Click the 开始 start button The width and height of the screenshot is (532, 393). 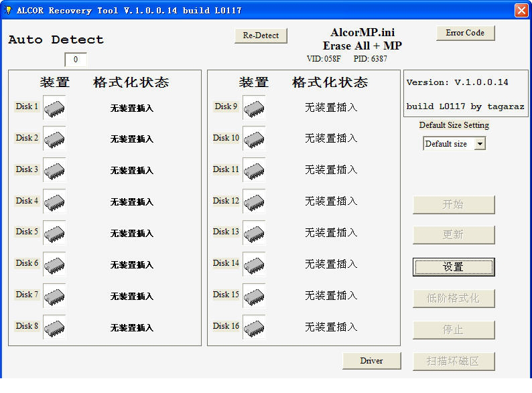pyautogui.click(x=454, y=204)
